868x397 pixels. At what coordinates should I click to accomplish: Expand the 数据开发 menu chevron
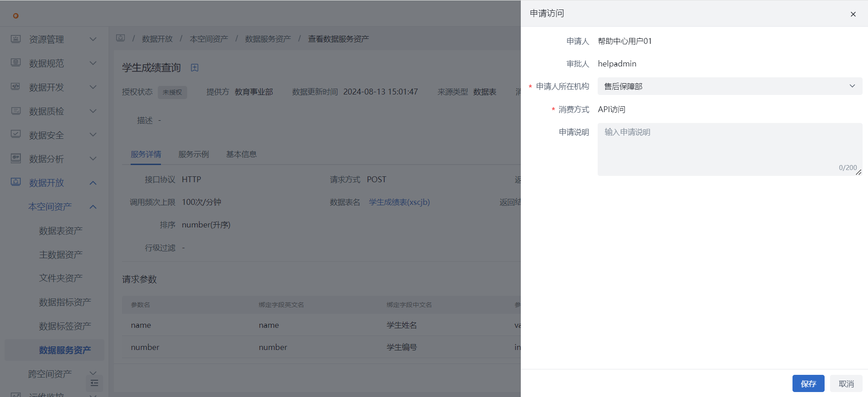pos(93,87)
